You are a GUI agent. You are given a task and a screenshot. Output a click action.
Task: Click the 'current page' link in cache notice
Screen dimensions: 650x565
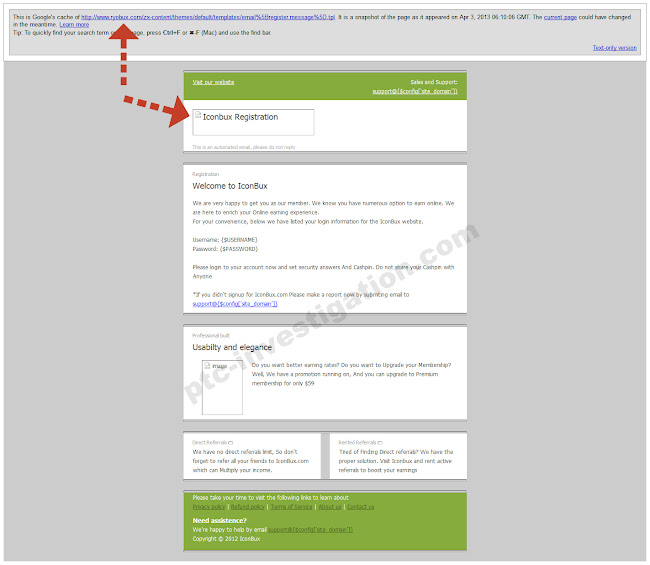560,17
